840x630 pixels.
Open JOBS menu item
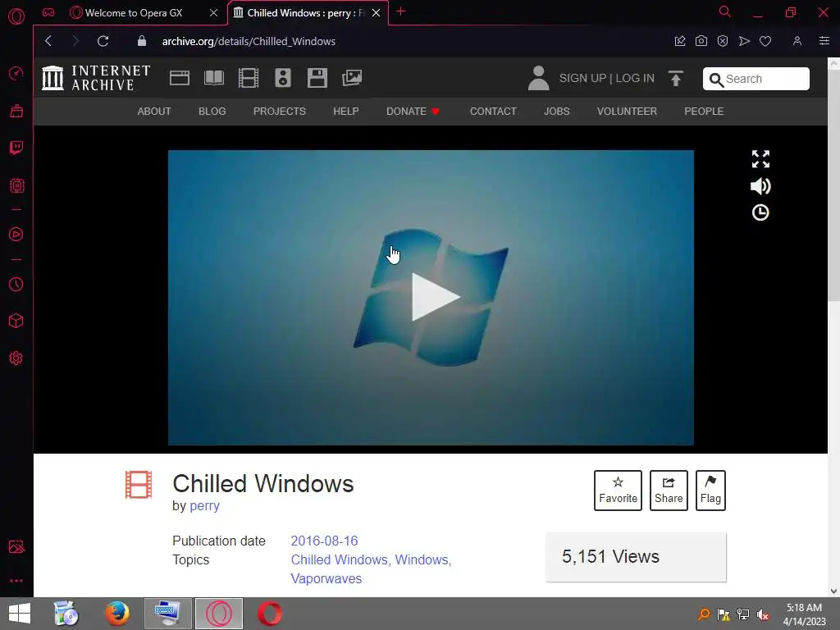[557, 112]
